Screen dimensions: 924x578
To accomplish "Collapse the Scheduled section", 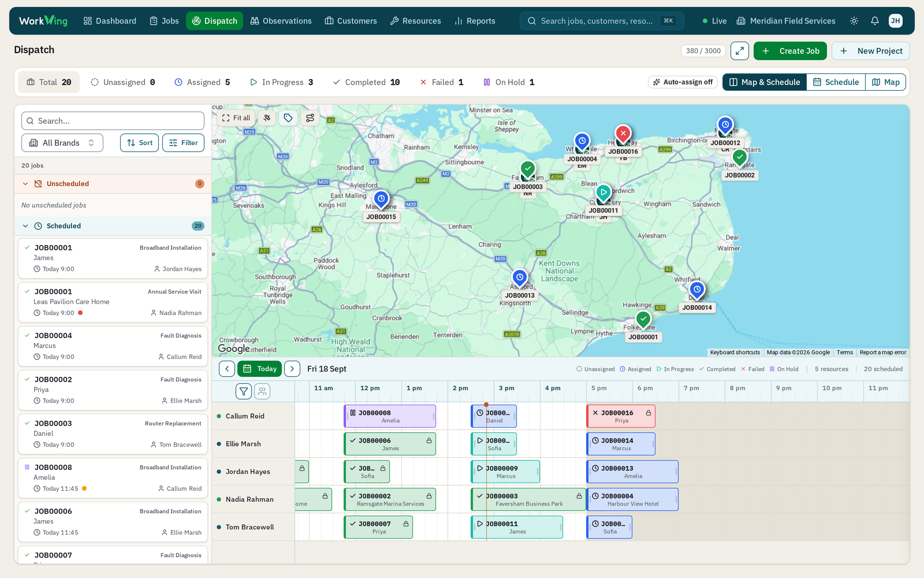I will click(25, 226).
